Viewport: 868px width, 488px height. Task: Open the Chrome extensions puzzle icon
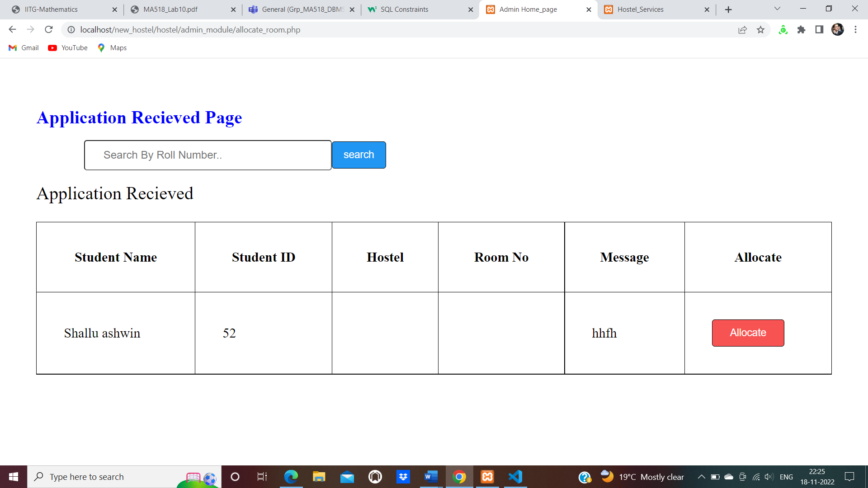coord(802,29)
